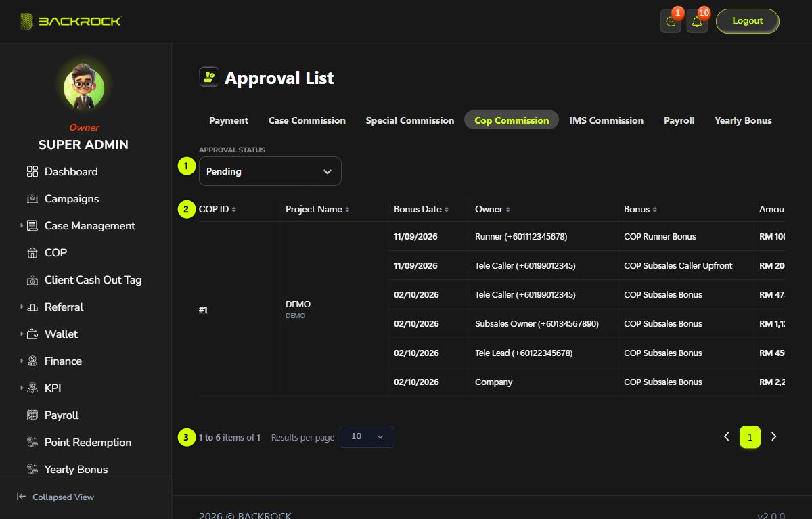Expand the Finance submenu arrow
The width and height of the screenshot is (812, 519).
pyautogui.click(x=22, y=361)
